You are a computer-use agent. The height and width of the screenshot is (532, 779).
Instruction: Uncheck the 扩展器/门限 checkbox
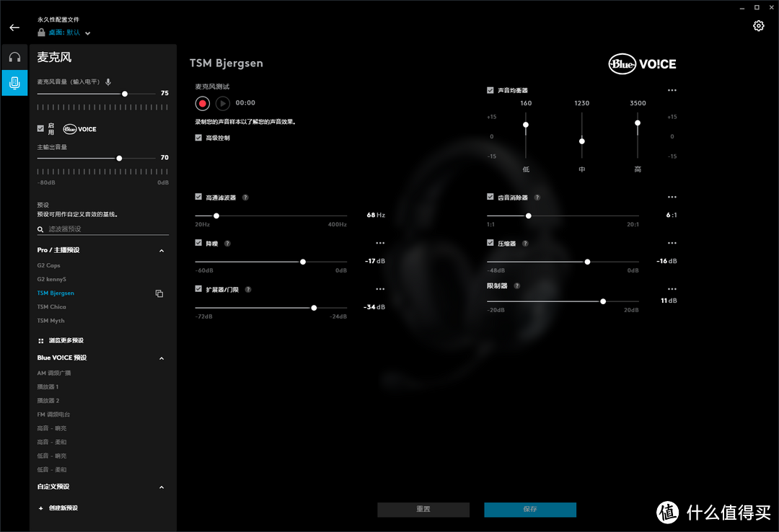click(198, 288)
